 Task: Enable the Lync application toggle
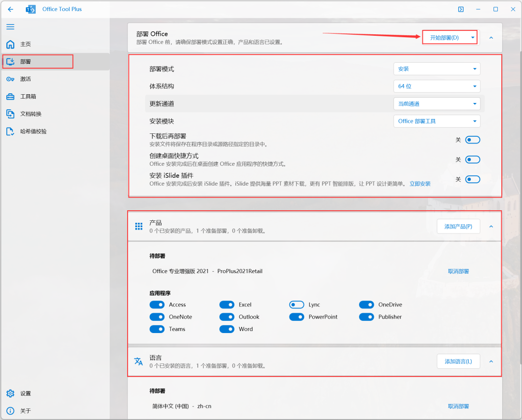(x=297, y=304)
